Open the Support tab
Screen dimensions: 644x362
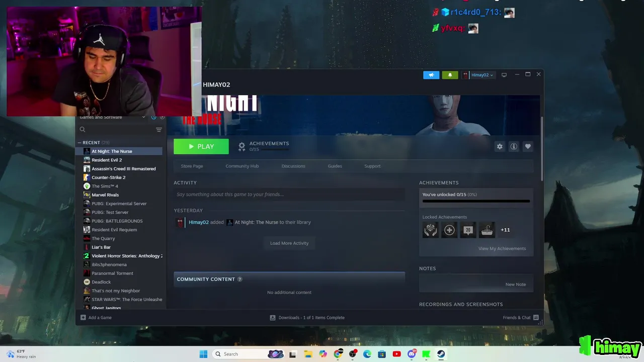click(372, 166)
